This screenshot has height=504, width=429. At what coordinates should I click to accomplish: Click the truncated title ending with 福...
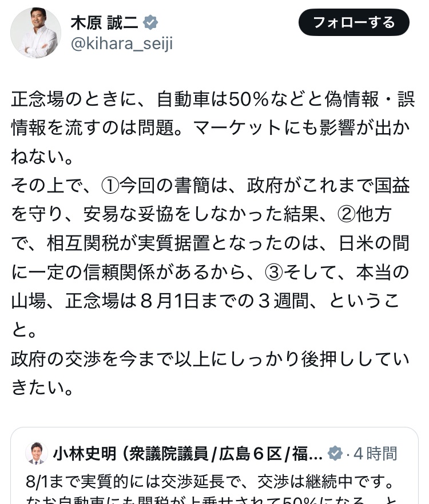pos(297,453)
